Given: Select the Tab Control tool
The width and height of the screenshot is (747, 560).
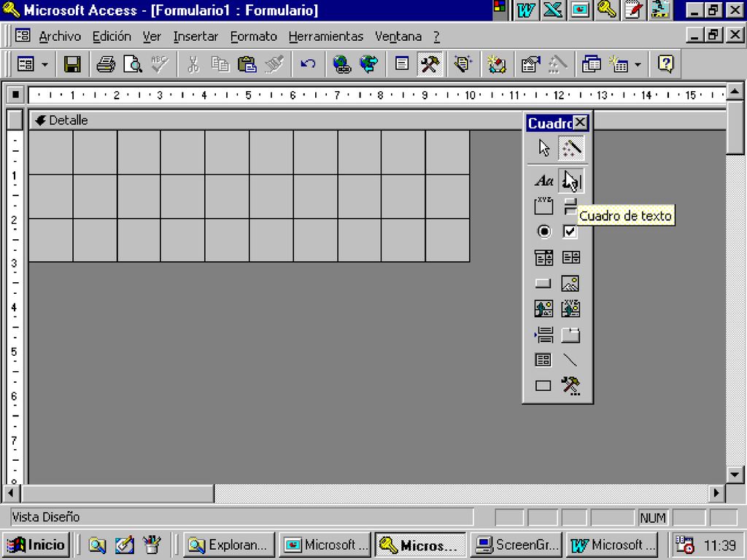Looking at the screenshot, I should click(570, 335).
